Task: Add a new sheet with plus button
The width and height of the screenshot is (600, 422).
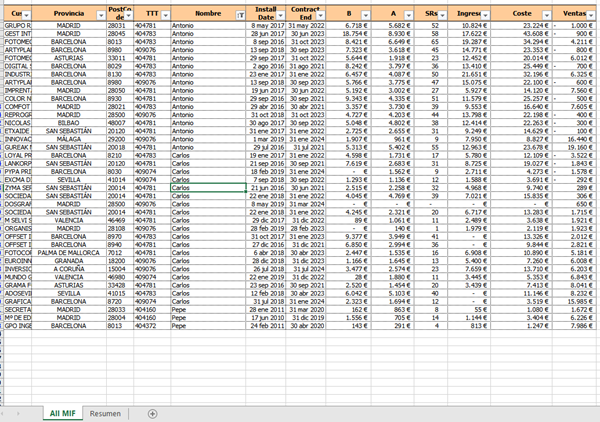Action: 152,413
